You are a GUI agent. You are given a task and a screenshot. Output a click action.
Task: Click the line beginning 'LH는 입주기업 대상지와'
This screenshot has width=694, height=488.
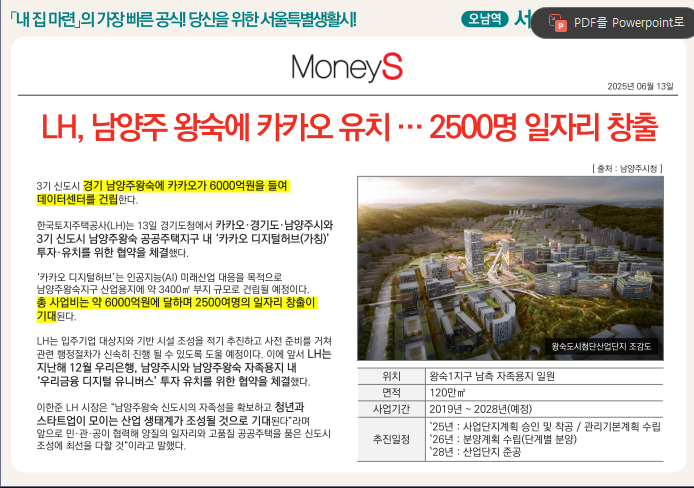point(184,341)
